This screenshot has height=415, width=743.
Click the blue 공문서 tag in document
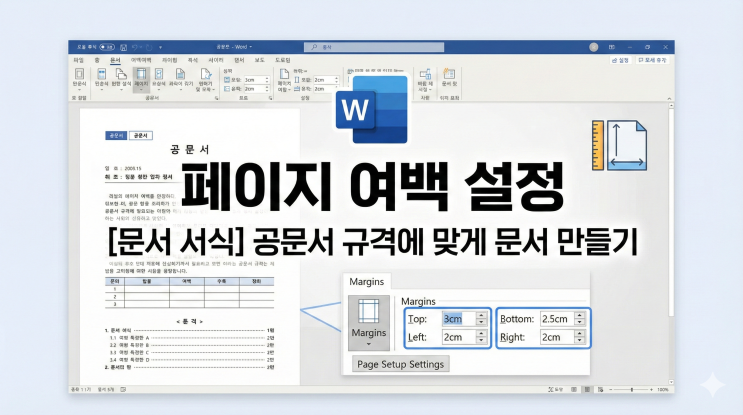click(x=116, y=135)
